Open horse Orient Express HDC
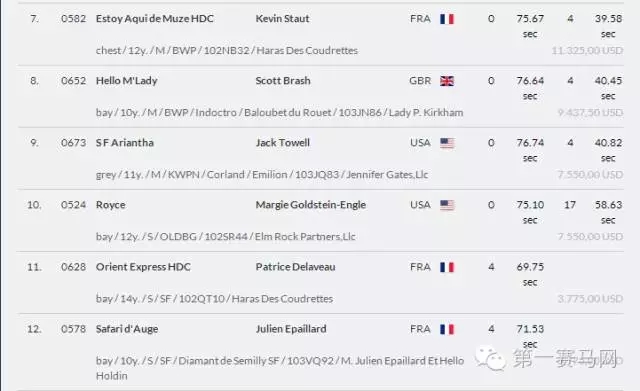Image resolution: width=640 pixels, height=391 pixels. 143,267
